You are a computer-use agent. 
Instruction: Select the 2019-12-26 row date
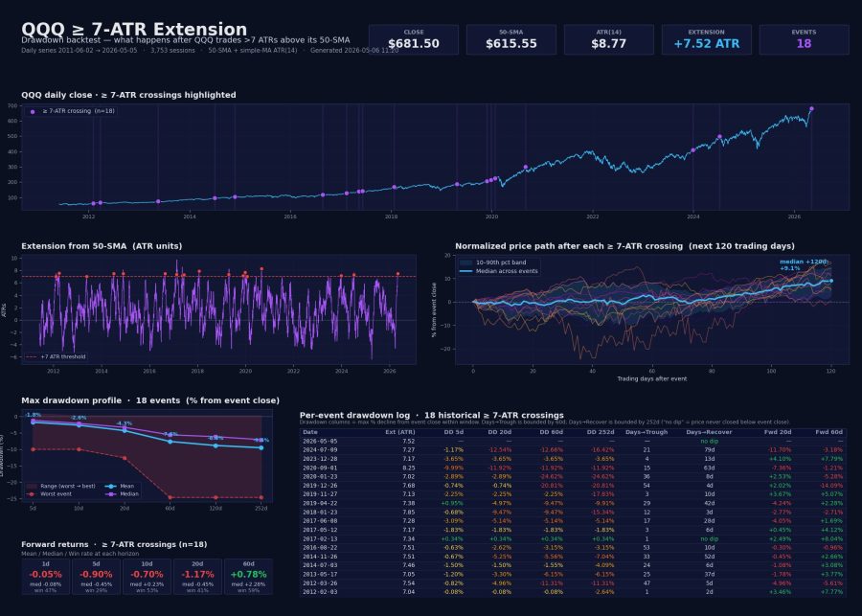pos(320,486)
